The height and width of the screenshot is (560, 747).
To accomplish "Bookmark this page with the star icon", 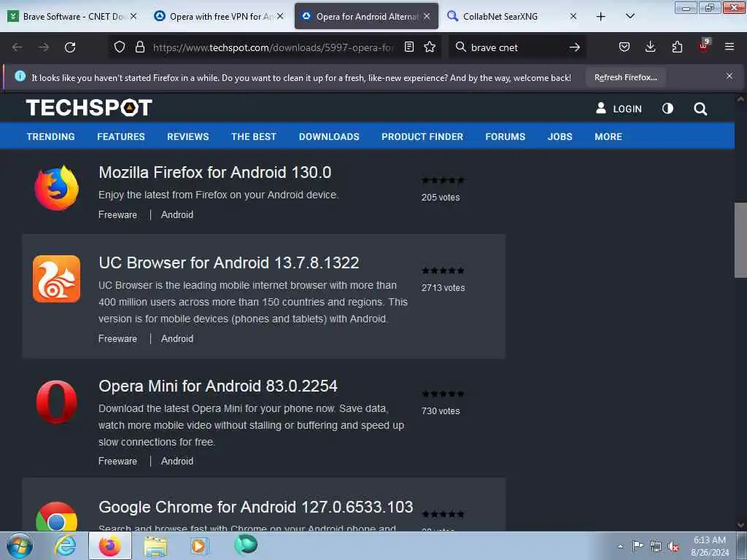I will (430, 47).
